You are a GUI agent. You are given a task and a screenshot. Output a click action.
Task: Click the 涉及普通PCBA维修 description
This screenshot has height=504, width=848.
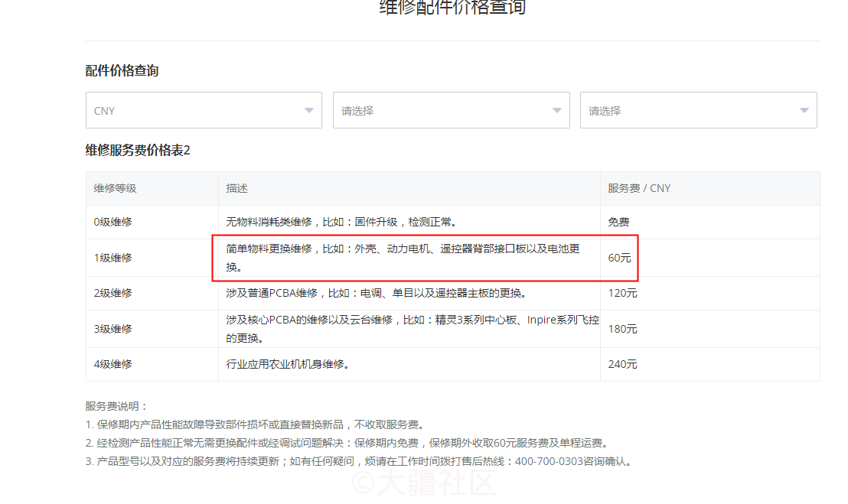[377, 294]
